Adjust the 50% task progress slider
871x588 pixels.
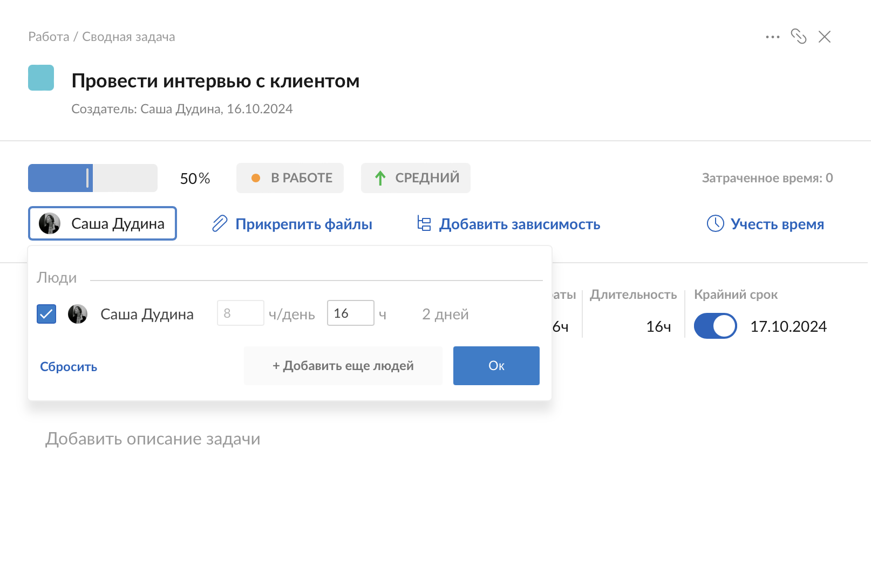coord(88,177)
